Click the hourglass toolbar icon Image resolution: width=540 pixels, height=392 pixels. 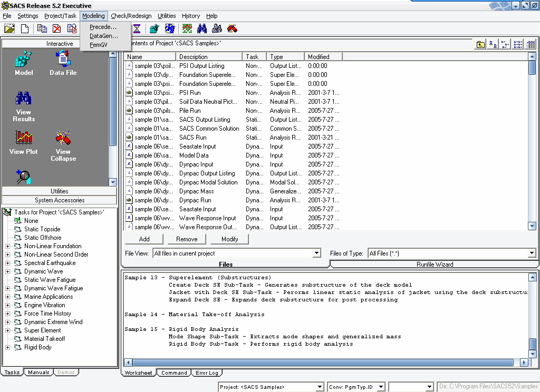coord(137,28)
